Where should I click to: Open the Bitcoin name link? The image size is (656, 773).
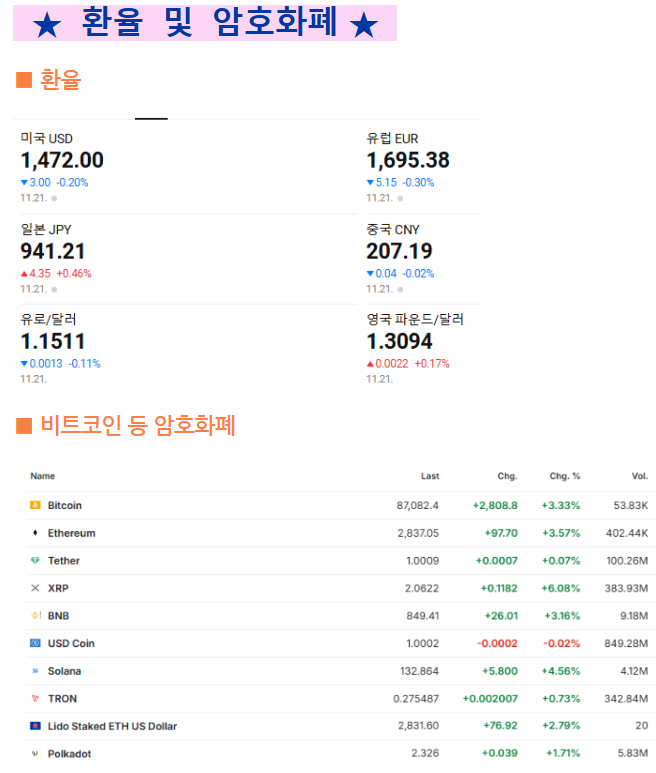pyautogui.click(x=65, y=506)
